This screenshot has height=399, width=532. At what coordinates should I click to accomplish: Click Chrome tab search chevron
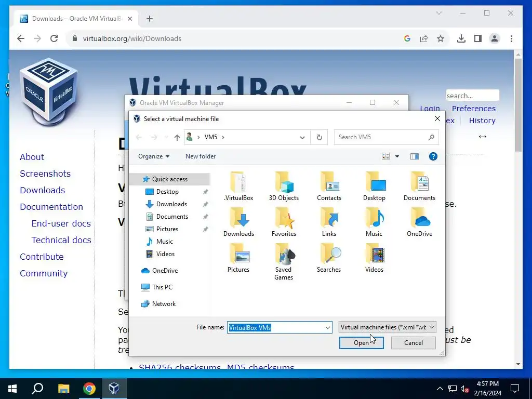point(438,13)
